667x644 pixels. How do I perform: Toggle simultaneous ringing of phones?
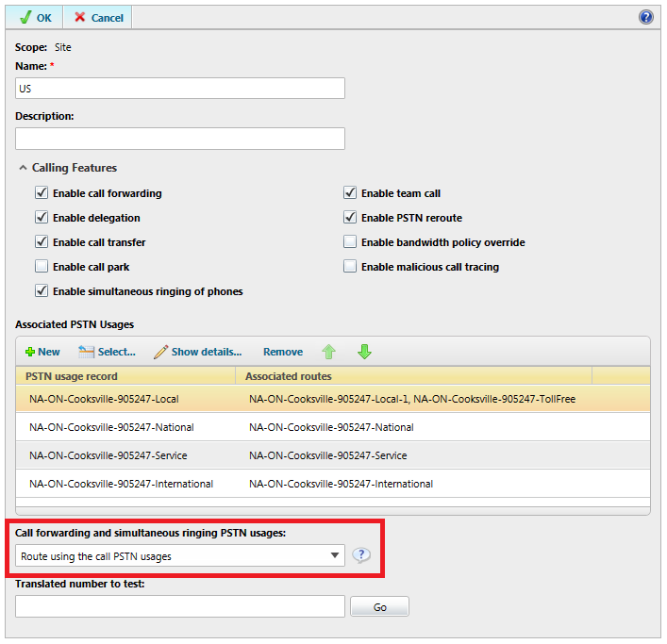(42, 291)
